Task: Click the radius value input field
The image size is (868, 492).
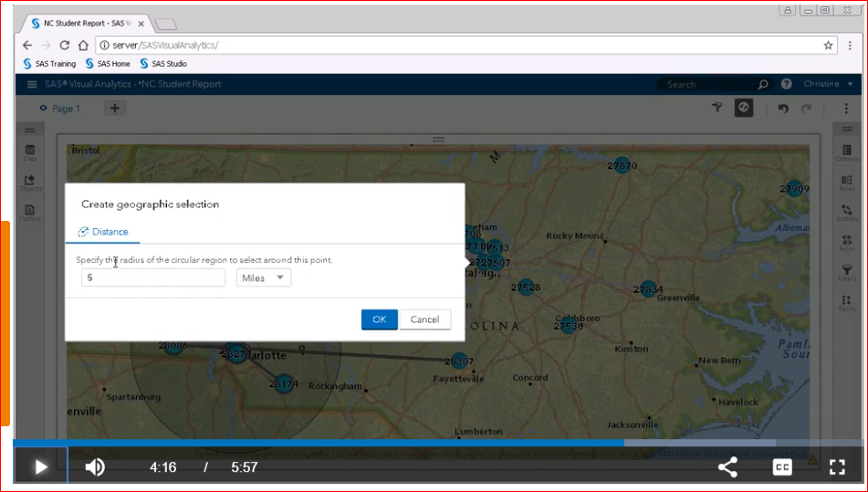Action: (x=152, y=277)
